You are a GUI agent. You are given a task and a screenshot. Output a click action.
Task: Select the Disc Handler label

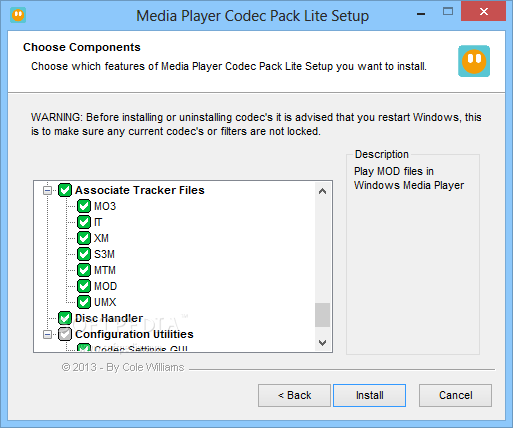coord(109,318)
